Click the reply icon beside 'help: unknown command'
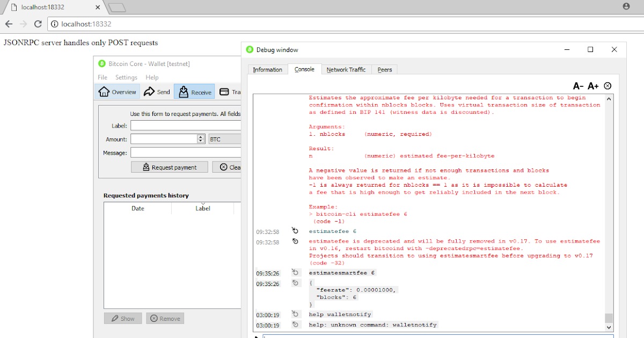This screenshot has height=338, width=644. (x=295, y=325)
